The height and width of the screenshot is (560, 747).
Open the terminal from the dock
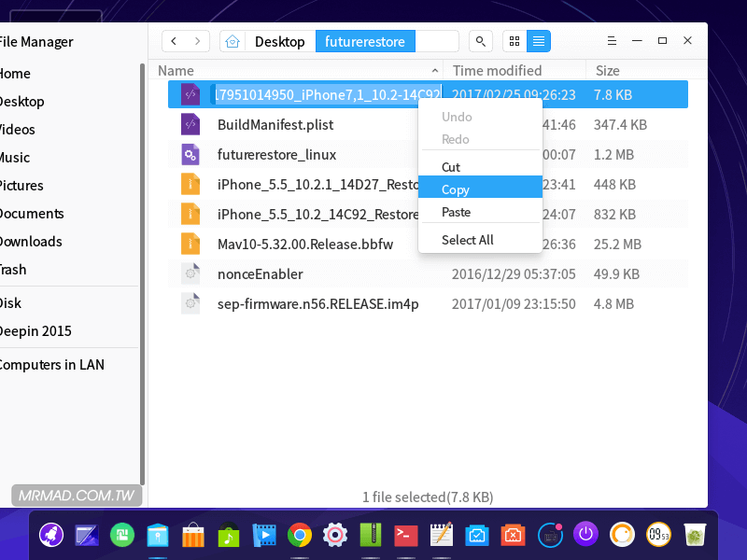[x=406, y=535]
